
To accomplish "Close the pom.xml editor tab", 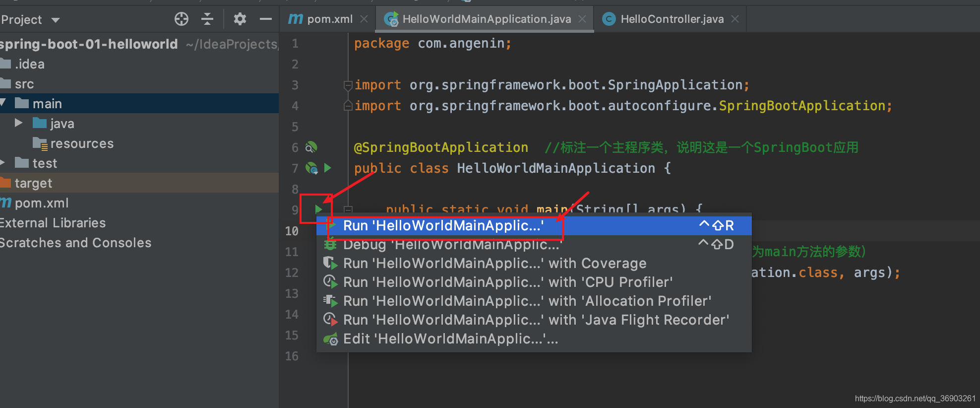I will (x=364, y=19).
